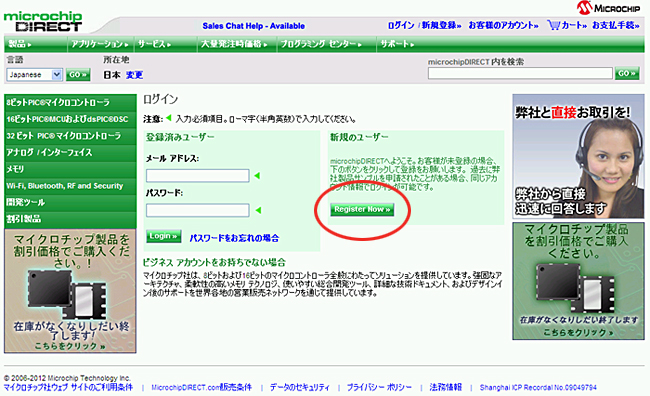Viewport: 650px width, 396px height.
Task: Click 変更 link to change location
Action: pos(134,75)
